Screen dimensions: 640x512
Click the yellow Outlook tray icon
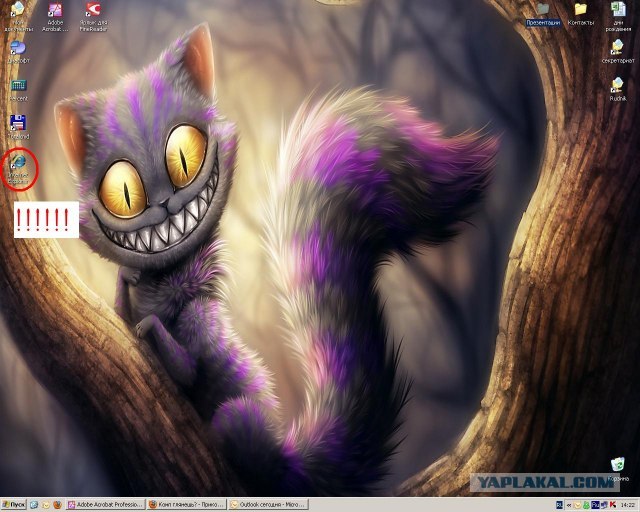tap(577, 505)
